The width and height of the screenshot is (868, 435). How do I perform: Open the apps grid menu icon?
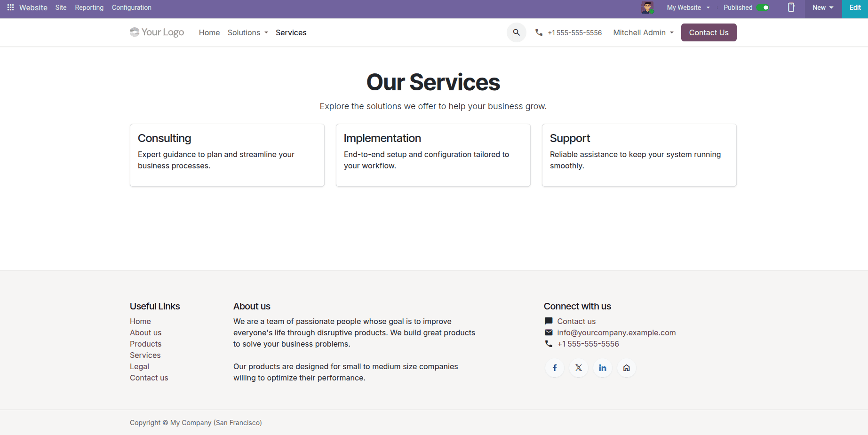click(10, 8)
